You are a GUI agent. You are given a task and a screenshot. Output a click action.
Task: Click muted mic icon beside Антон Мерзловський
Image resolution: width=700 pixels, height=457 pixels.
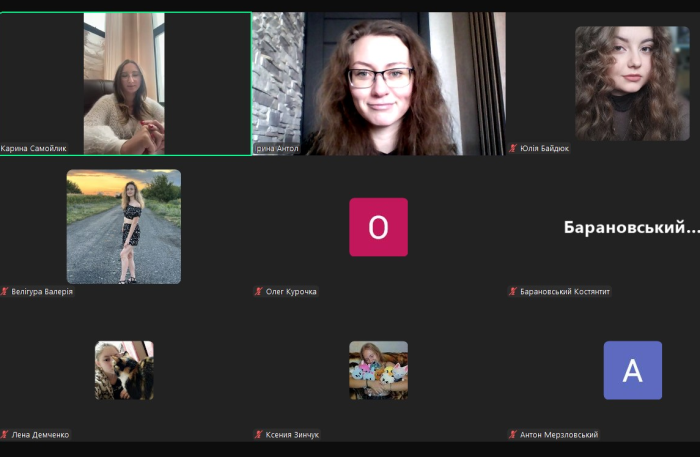(513, 435)
